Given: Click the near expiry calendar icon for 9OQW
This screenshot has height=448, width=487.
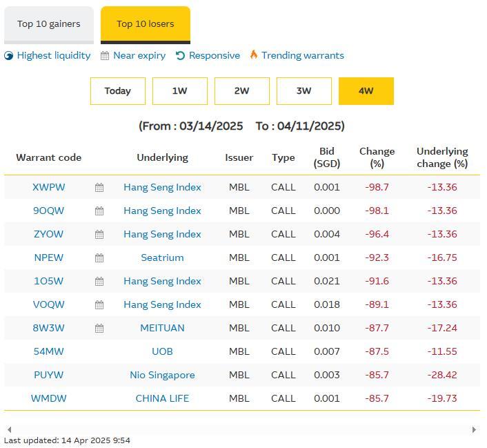Looking at the screenshot, I should pyautogui.click(x=99, y=211).
